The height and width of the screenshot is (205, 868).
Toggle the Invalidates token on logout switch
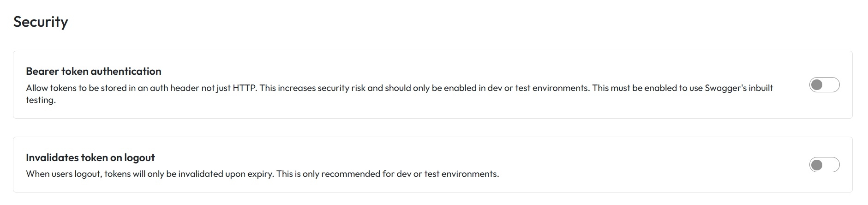pos(824,165)
